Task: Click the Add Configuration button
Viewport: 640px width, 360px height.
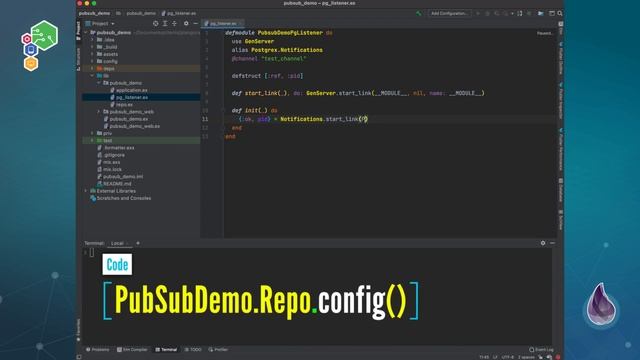Action: pyautogui.click(x=449, y=13)
